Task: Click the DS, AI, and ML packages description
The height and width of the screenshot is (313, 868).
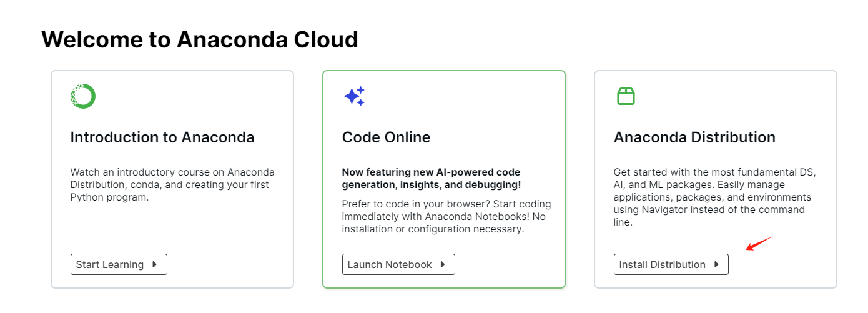Action: [x=715, y=197]
